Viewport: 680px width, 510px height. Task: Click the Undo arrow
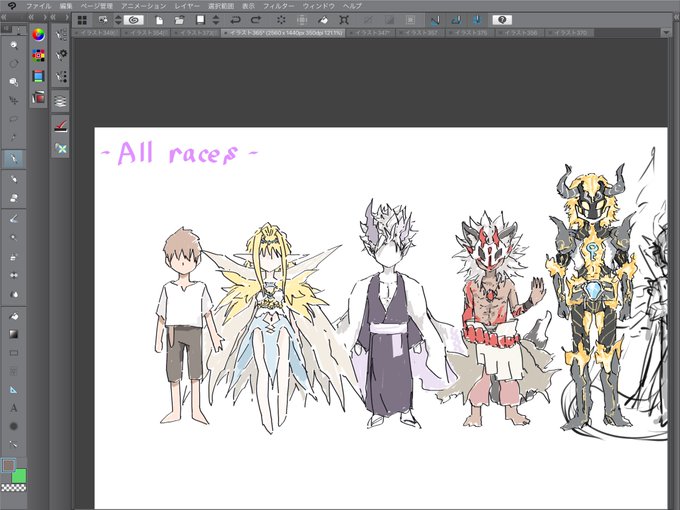coord(235,20)
